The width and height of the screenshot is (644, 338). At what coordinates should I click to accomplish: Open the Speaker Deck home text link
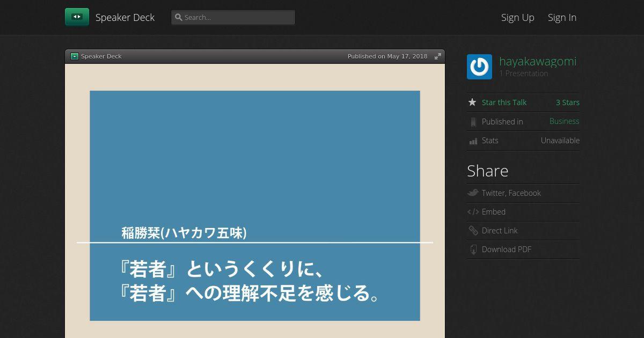click(x=125, y=17)
